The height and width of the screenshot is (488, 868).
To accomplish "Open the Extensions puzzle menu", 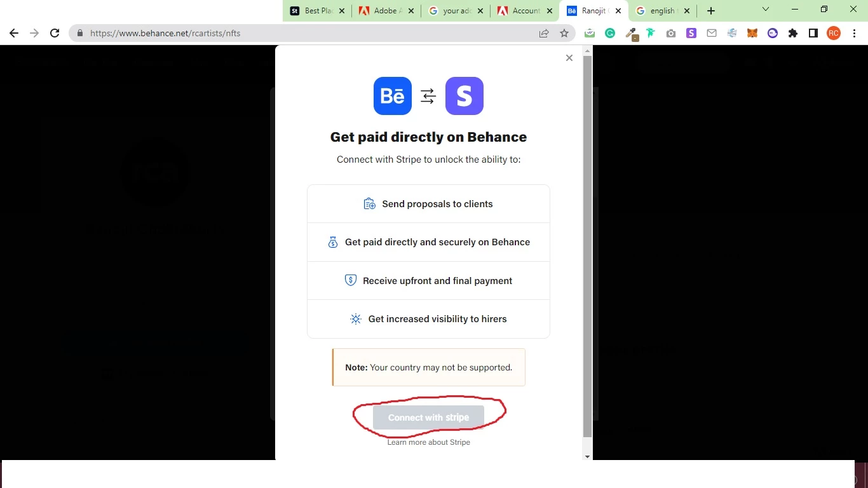I will click(793, 33).
